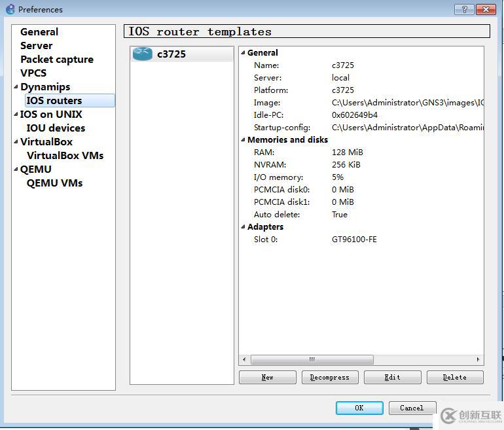Collapse the Memories and disks section
Image resolution: width=504 pixels, height=430 pixels.
(x=243, y=139)
